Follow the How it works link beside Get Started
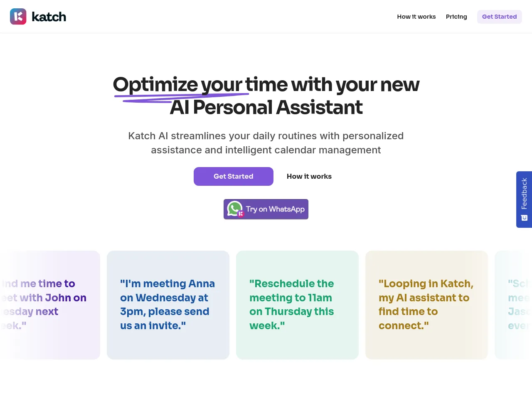 (309, 176)
